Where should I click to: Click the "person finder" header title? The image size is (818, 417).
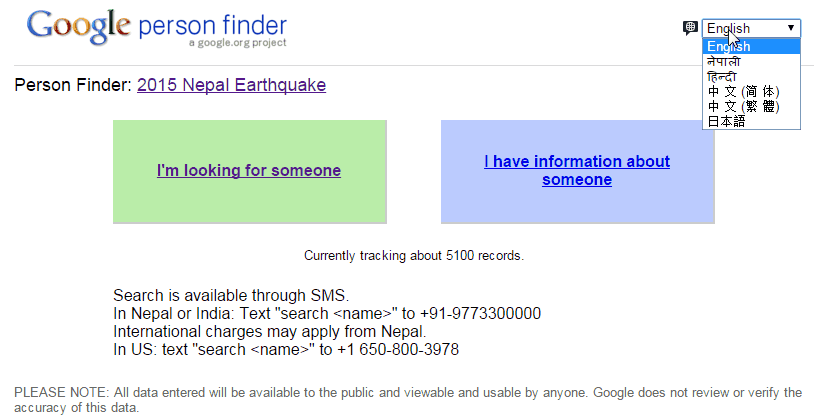coord(213,24)
